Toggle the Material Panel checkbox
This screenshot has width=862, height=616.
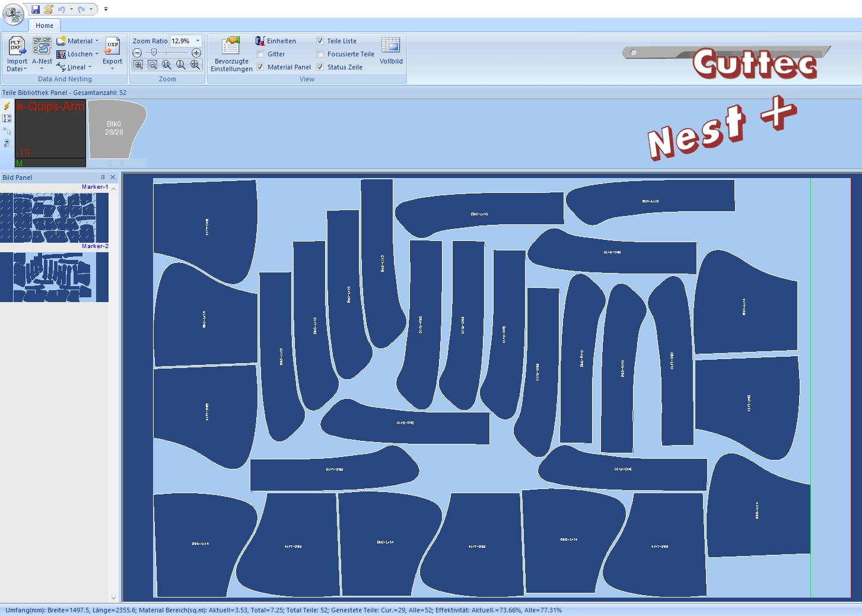[x=260, y=67]
